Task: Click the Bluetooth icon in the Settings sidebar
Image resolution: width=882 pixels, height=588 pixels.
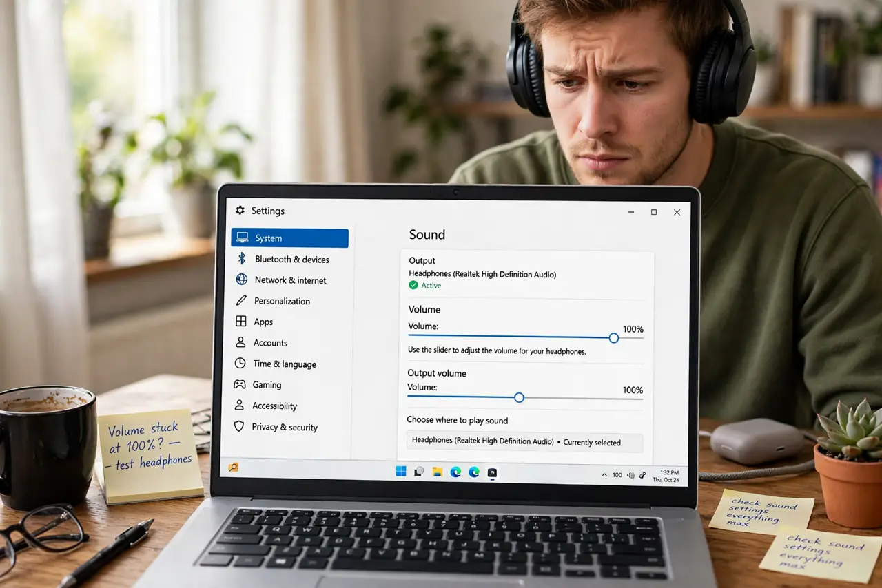Action: [x=242, y=258]
